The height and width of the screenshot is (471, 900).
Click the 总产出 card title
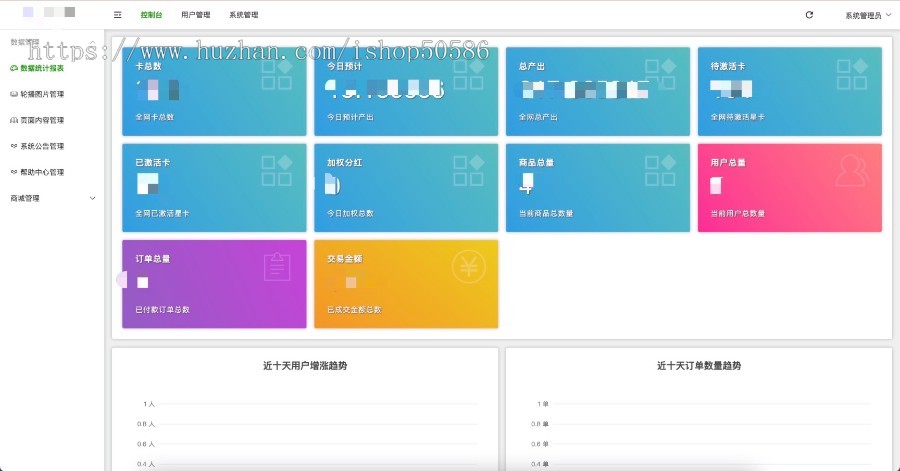pos(532,66)
